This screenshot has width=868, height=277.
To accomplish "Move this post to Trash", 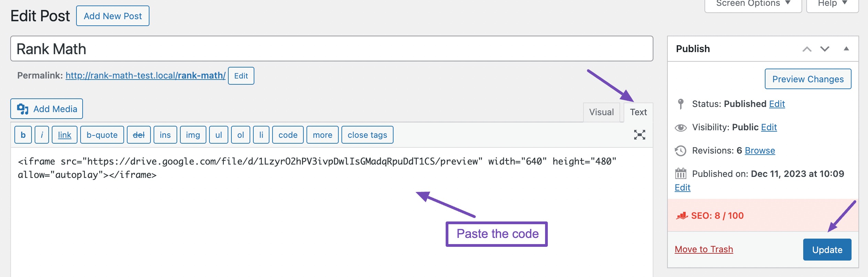I will click(704, 249).
